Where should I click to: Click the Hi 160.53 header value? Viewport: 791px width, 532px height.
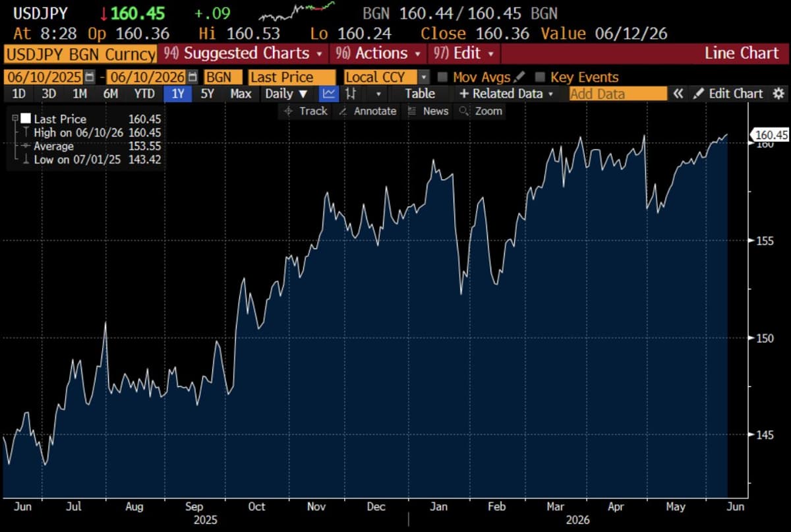239,34
